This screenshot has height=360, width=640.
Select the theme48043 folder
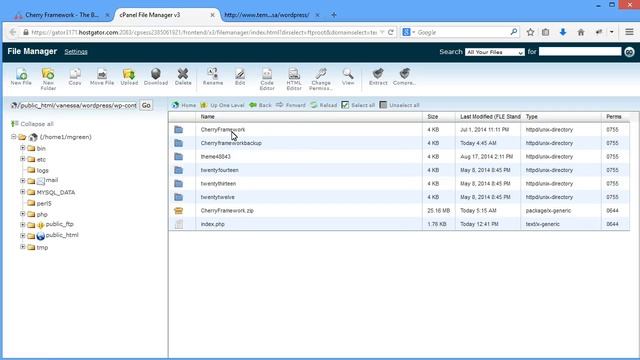tap(399, 157)
